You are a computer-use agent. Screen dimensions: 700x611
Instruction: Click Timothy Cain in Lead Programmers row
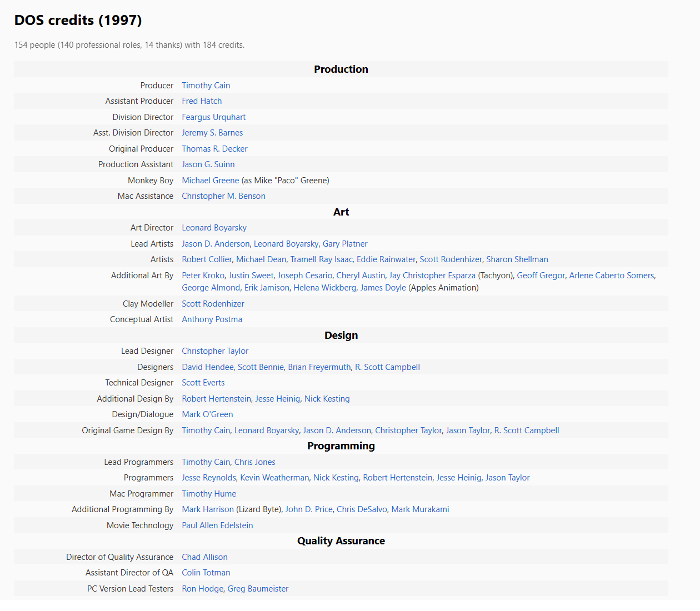point(206,462)
